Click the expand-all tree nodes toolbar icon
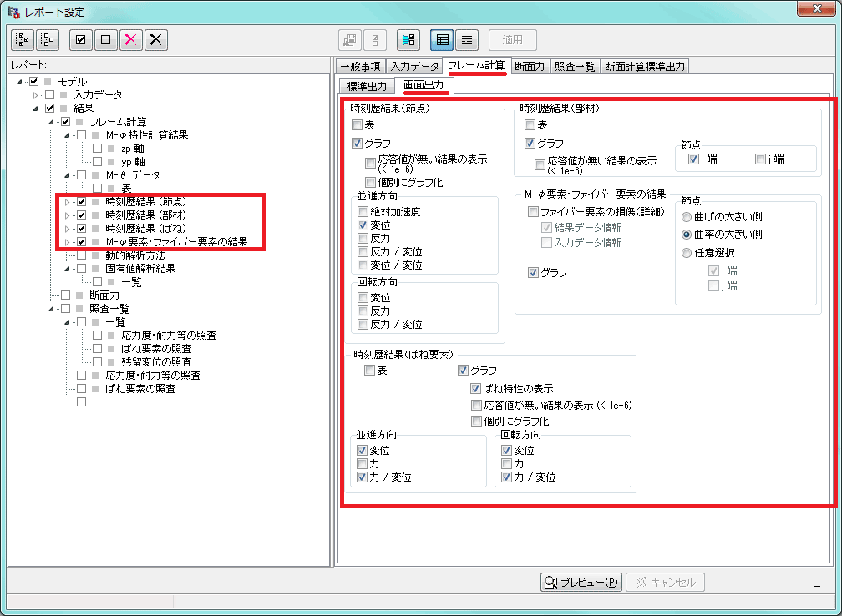The width and height of the screenshot is (842, 616). point(23,40)
